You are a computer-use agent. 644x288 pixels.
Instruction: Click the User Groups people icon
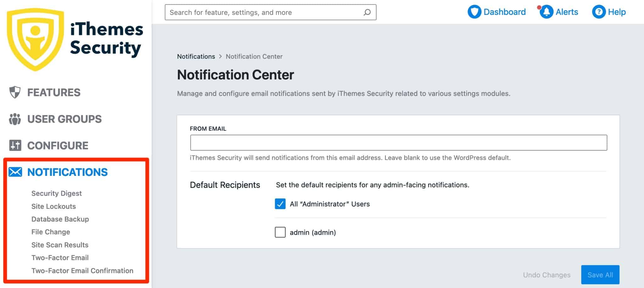(x=15, y=119)
